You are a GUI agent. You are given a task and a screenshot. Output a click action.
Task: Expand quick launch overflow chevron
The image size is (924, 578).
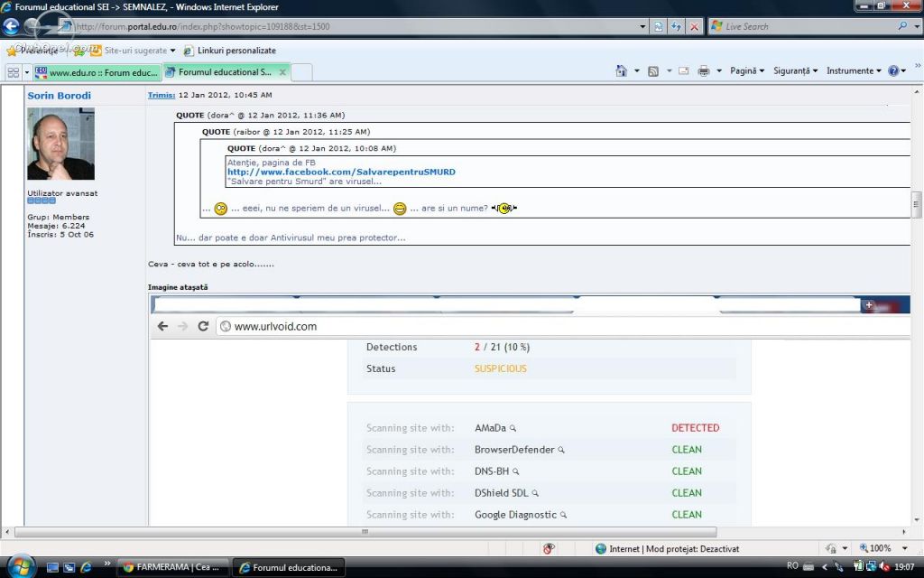pyautogui.click(x=106, y=564)
